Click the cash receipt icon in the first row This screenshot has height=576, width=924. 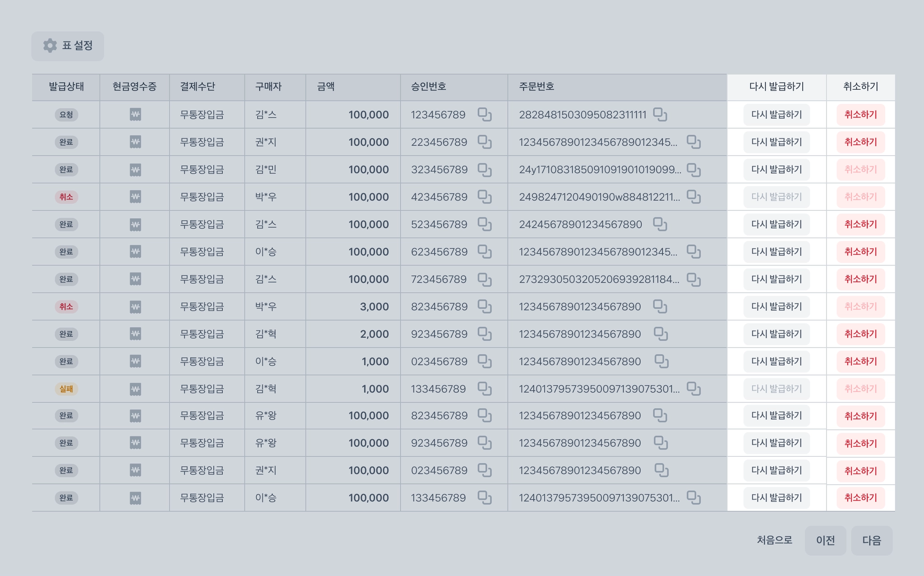(135, 115)
